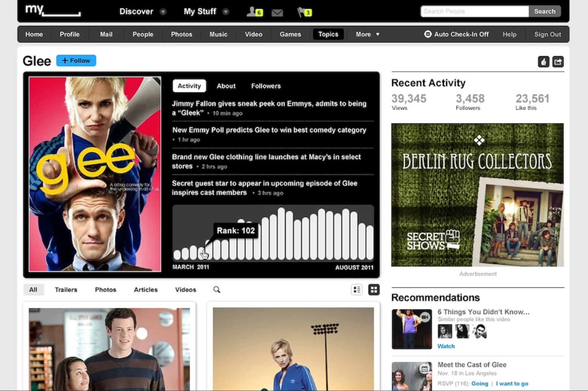Image resolution: width=588 pixels, height=391 pixels.
Task: Select the All content filter
Action: point(33,290)
